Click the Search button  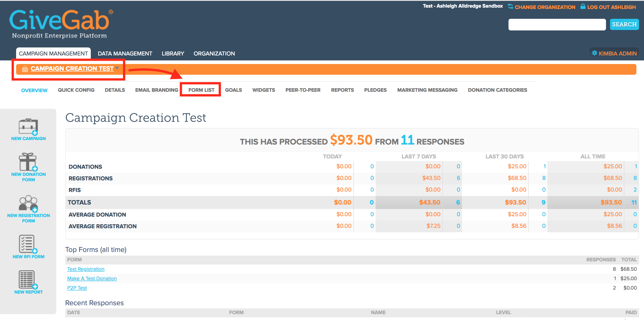point(624,24)
